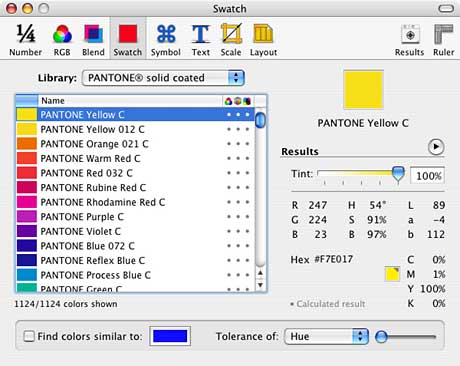
Task: Click the Tint percentage input field
Action: click(427, 175)
